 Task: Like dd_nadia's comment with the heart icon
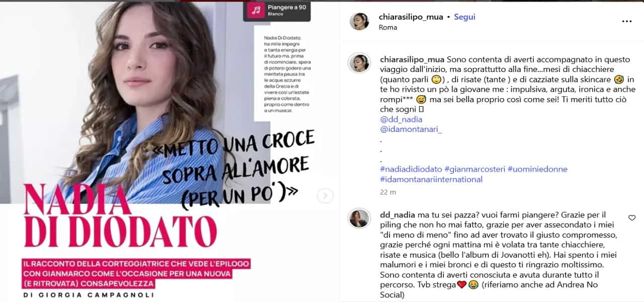pyautogui.click(x=632, y=218)
